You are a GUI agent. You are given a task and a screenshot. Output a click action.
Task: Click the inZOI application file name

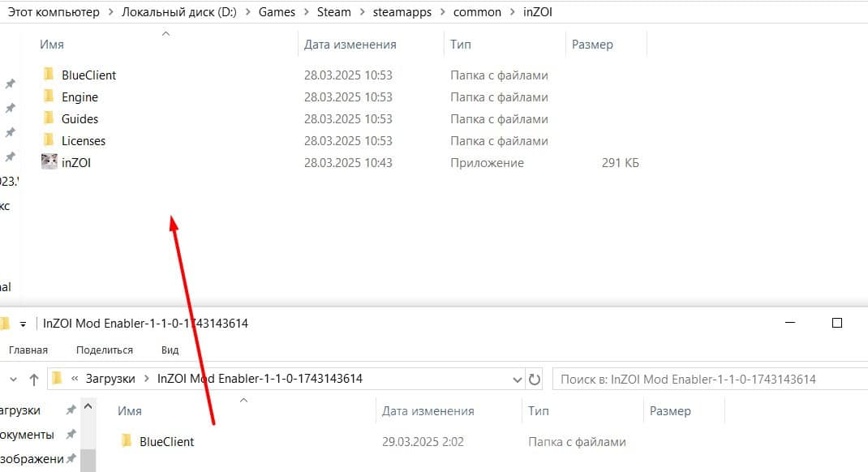[x=75, y=163]
